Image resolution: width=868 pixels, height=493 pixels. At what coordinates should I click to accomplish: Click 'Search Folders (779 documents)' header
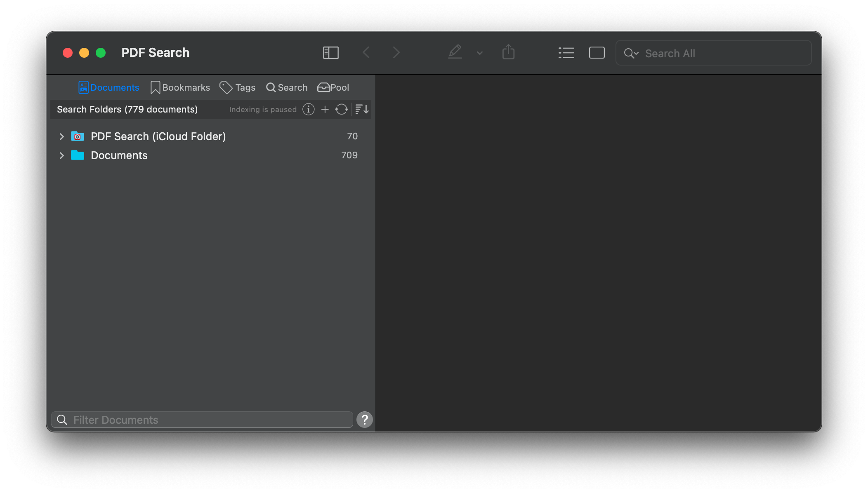(x=127, y=109)
